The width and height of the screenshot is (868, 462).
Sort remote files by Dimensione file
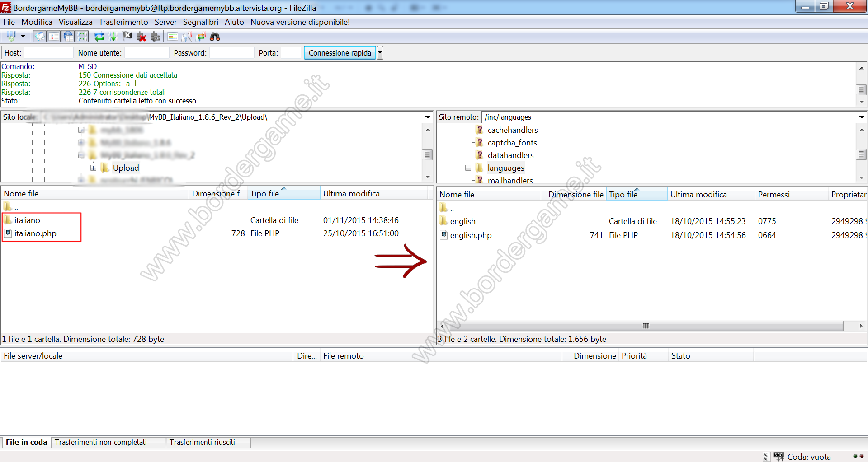574,195
